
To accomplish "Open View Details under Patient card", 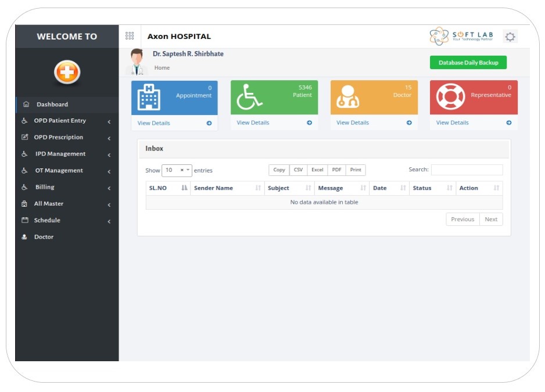I will [x=253, y=123].
